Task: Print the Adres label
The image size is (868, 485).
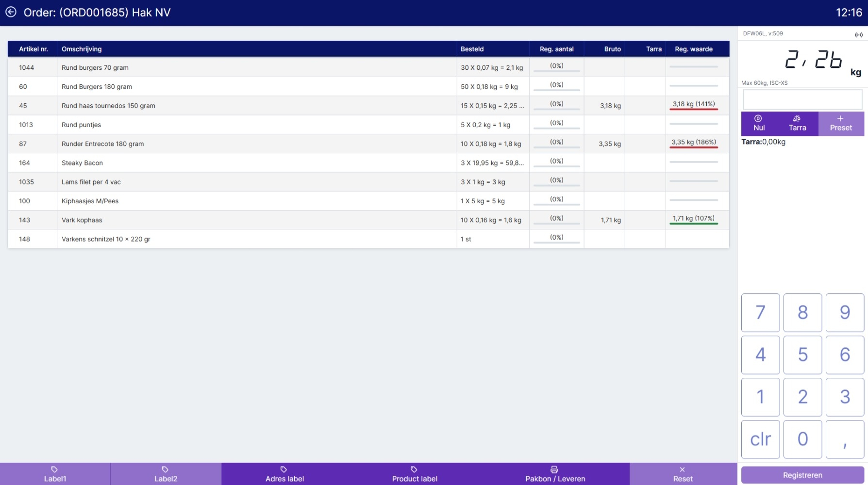Action: click(x=284, y=474)
